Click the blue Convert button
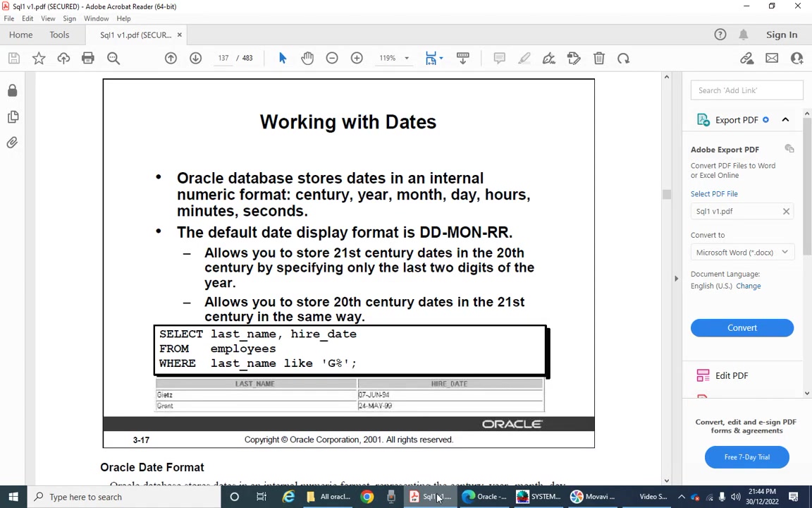 (x=742, y=327)
